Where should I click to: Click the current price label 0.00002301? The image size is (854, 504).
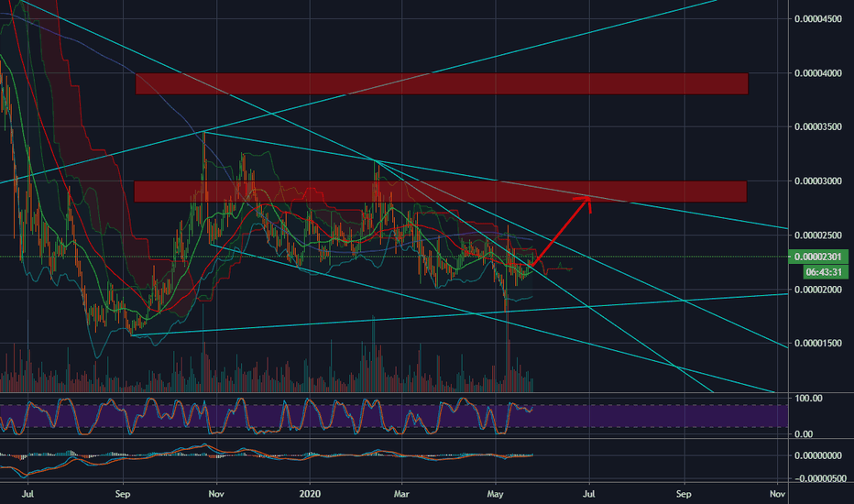[818, 257]
